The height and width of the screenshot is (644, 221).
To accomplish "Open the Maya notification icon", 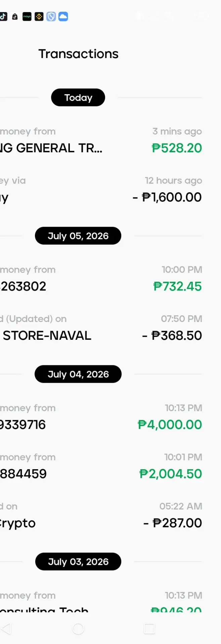I will point(27,16).
